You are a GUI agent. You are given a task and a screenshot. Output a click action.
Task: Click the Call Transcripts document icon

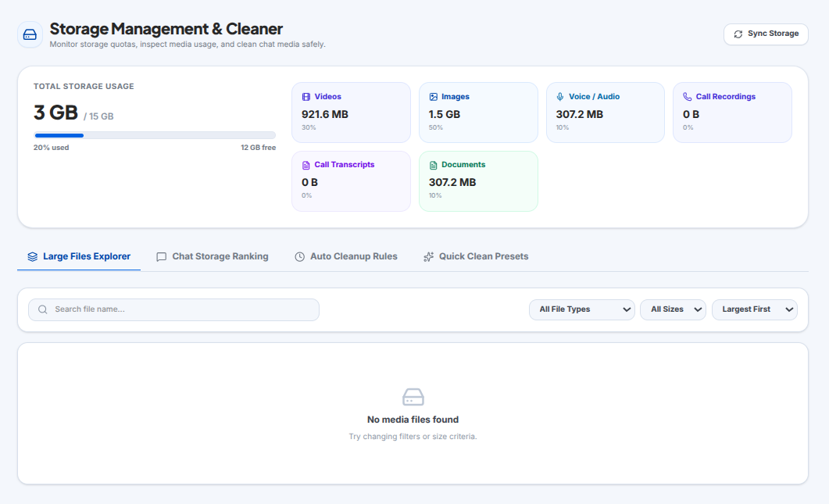click(x=306, y=165)
